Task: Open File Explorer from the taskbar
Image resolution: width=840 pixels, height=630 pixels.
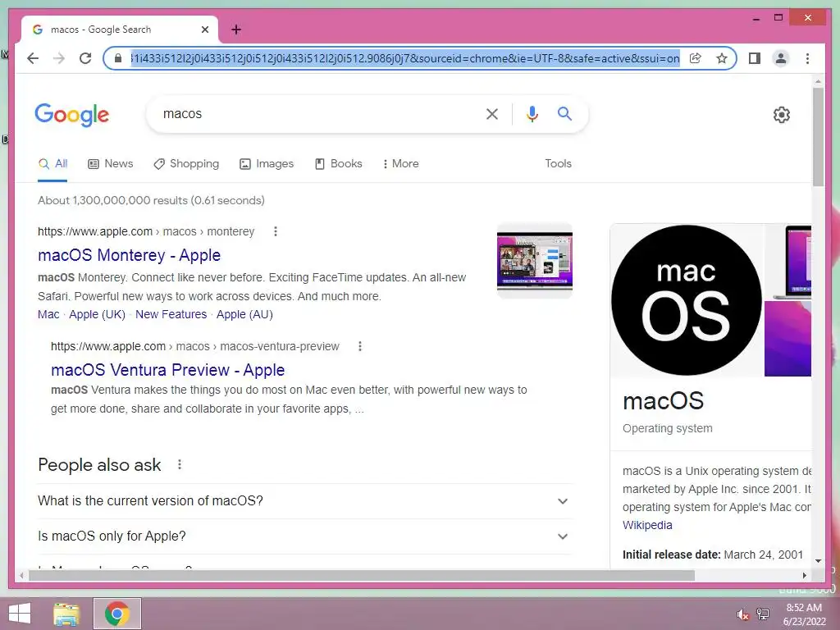Action: point(66,614)
